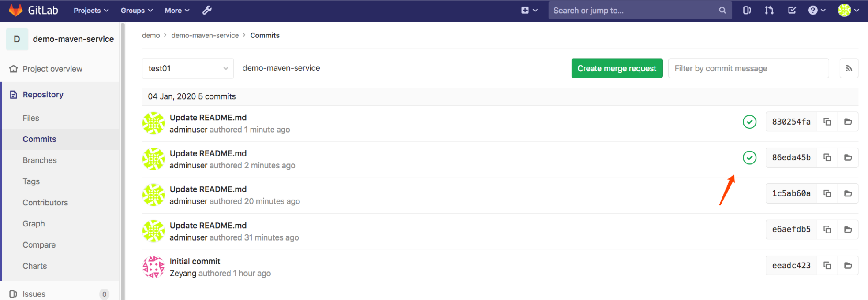Open the help question mark menu

click(817, 10)
